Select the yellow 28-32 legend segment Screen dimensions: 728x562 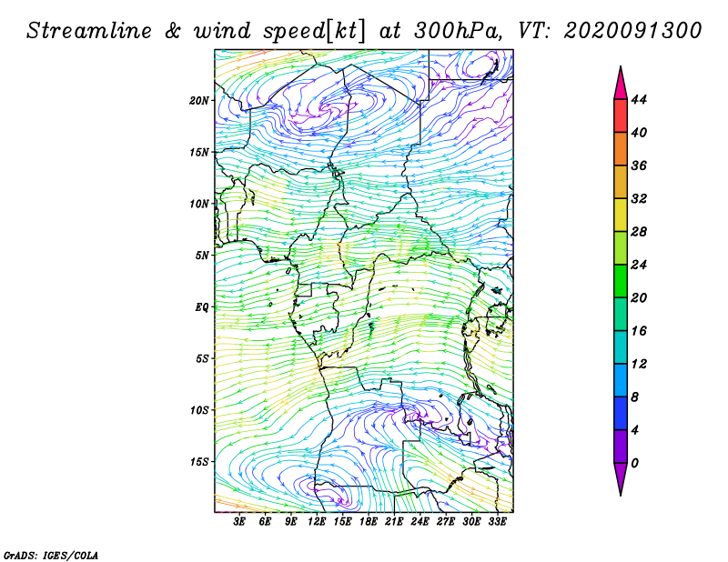point(621,215)
